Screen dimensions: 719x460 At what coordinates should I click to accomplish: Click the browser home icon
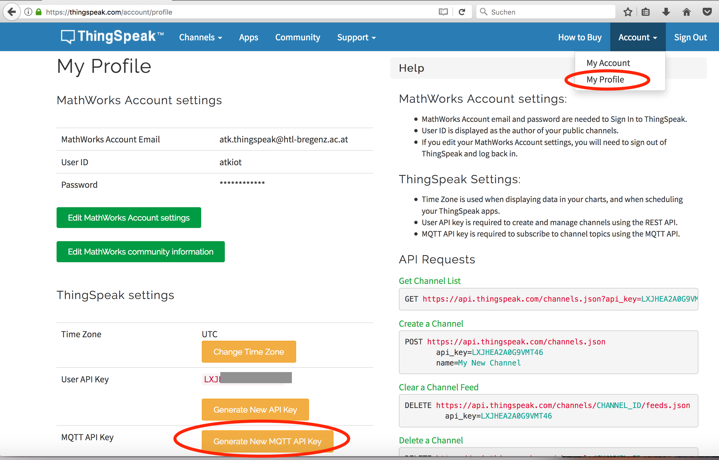coord(686,12)
